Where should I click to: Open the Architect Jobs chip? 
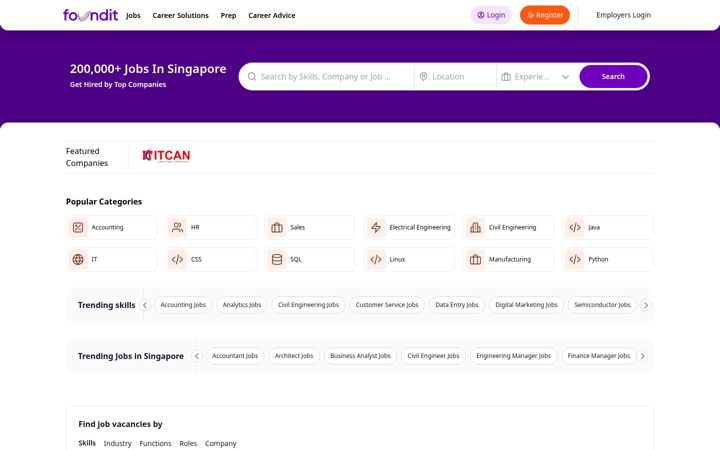point(294,356)
